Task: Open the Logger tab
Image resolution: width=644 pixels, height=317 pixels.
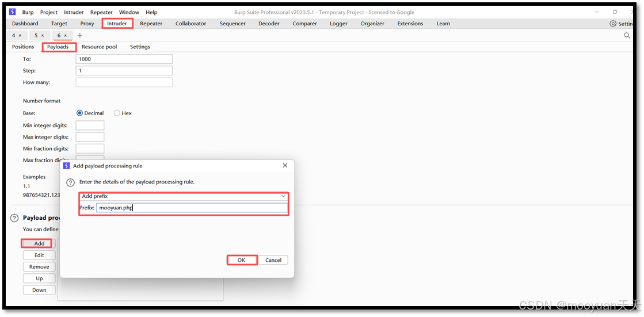Action: coord(338,24)
